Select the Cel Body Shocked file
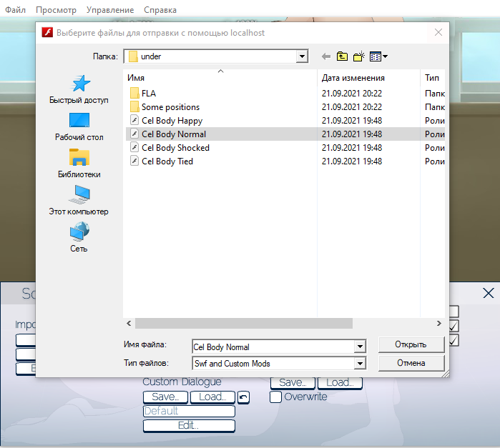 175,148
